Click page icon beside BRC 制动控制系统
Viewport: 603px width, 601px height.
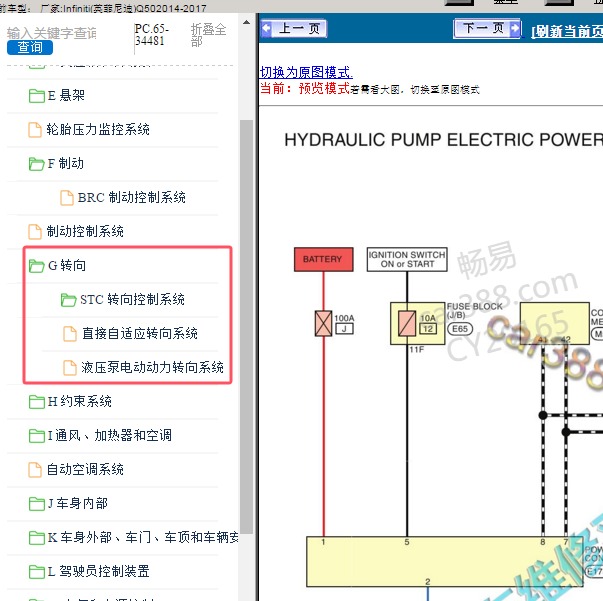click(x=67, y=198)
